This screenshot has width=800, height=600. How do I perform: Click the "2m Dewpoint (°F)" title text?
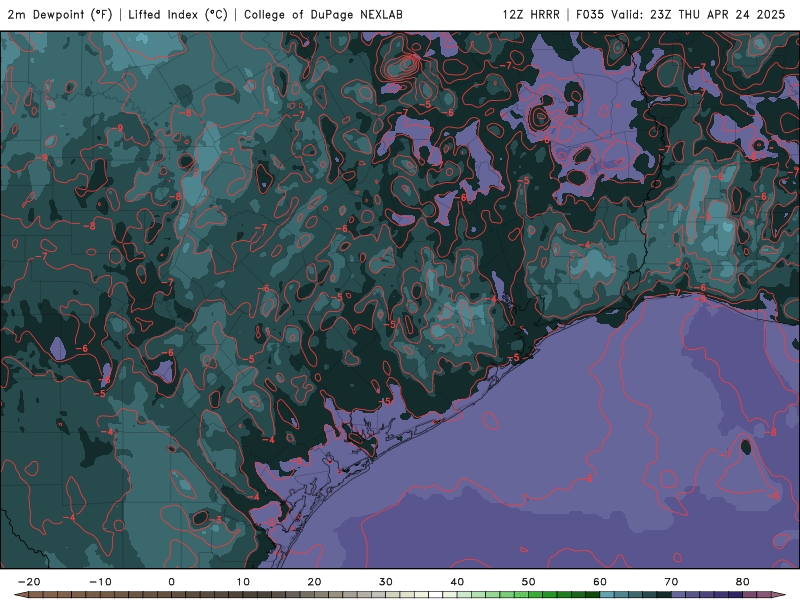coord(60,15)
